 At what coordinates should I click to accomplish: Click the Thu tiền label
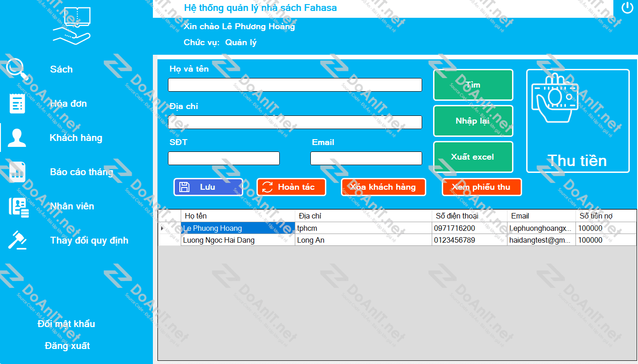(x=577, y=161)
